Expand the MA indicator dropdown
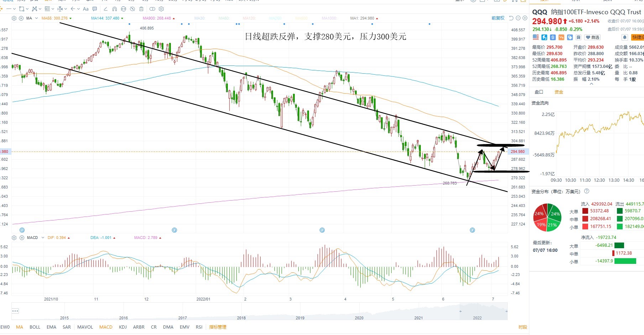The height and width of the screenshot is (335, 644). coord(36,18)
